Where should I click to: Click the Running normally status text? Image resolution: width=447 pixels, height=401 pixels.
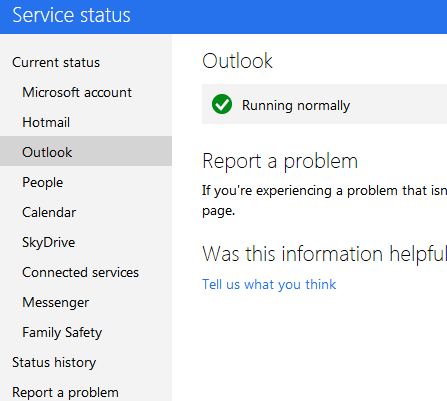point(296,105)
